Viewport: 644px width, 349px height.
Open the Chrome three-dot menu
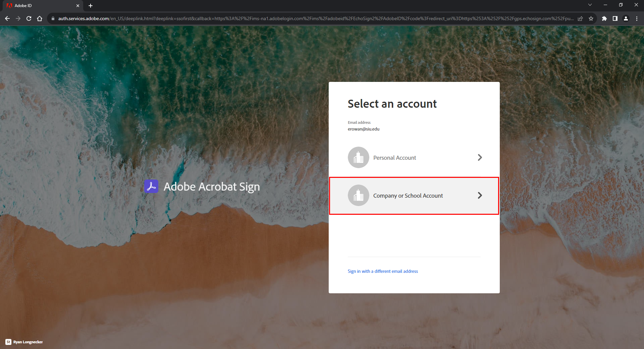pos(637,18)
